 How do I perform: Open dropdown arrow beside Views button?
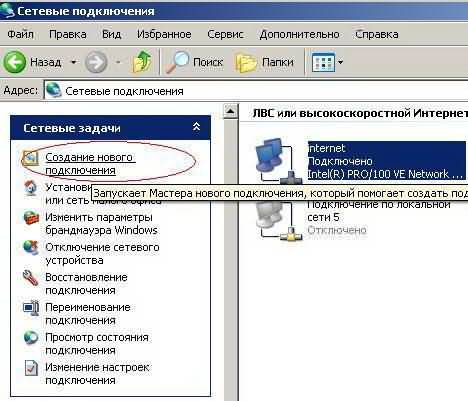click(x=340, y=62)
